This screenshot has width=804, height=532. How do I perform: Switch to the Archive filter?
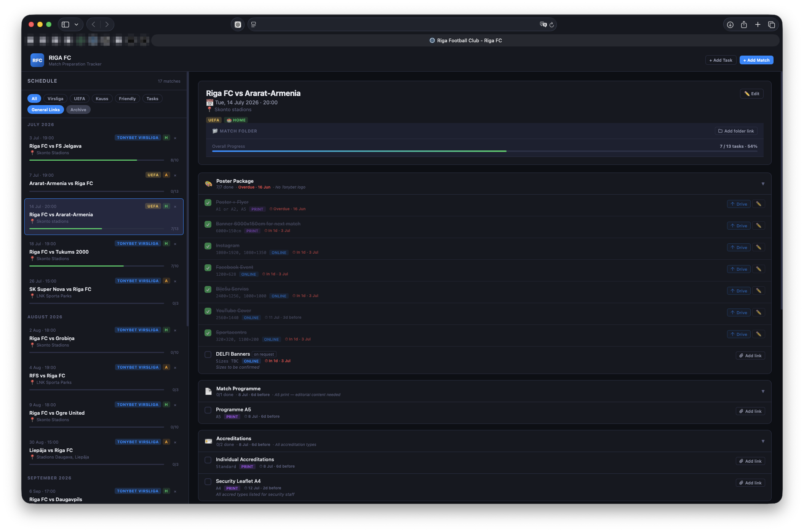[x=78, y=110]
